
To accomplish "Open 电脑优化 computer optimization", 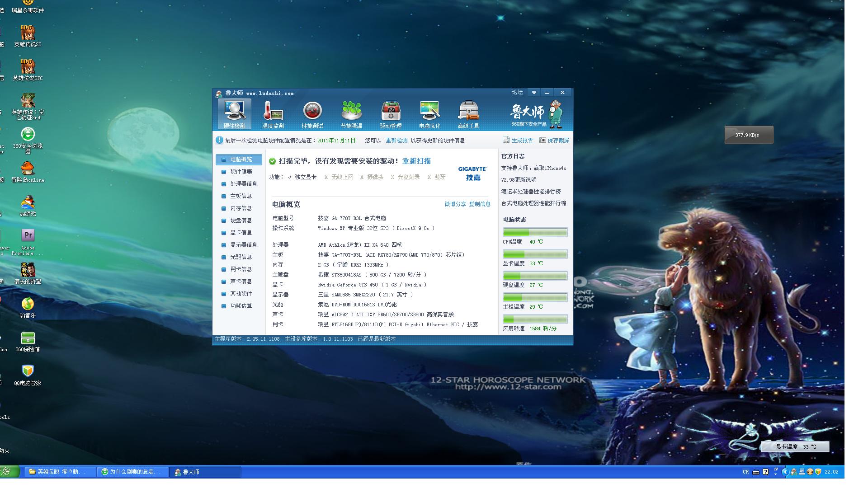I will pos(429,114).
